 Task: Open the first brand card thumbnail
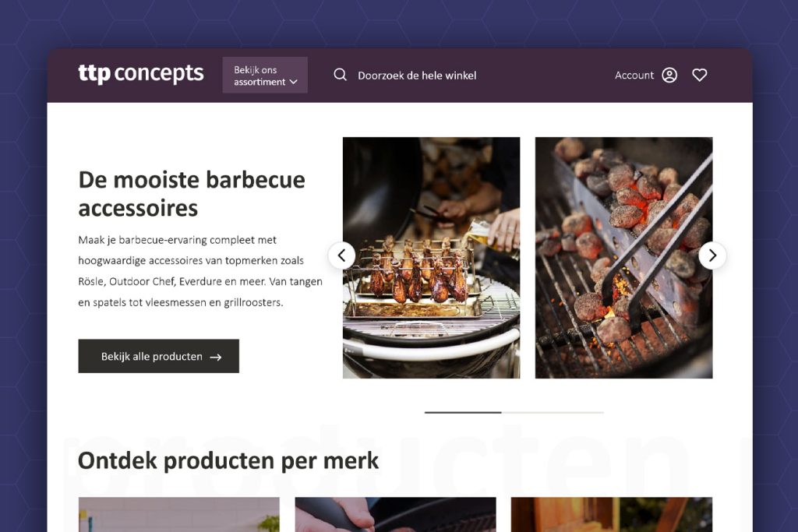[179, 515]
